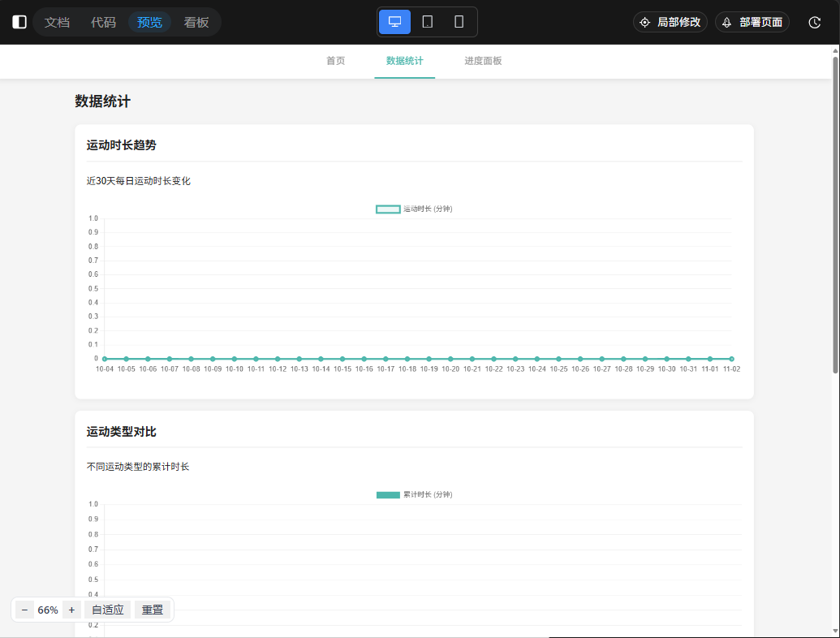Image resolution: width=840 pixels, height=638 pixels.
Task: Click the 11-02 data point
Action: pos(731,359)
